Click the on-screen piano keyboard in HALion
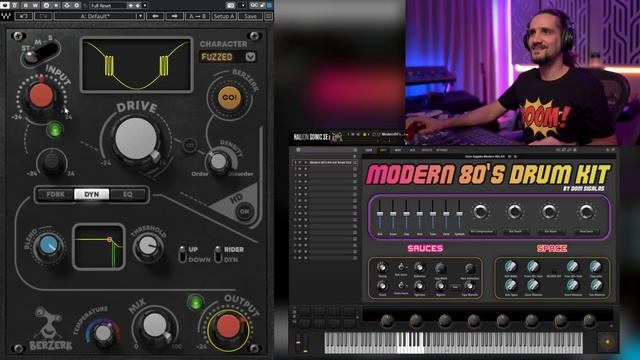The width and height of the screenshot is (640, 360). pyautogui.click(x=453, y=343)
